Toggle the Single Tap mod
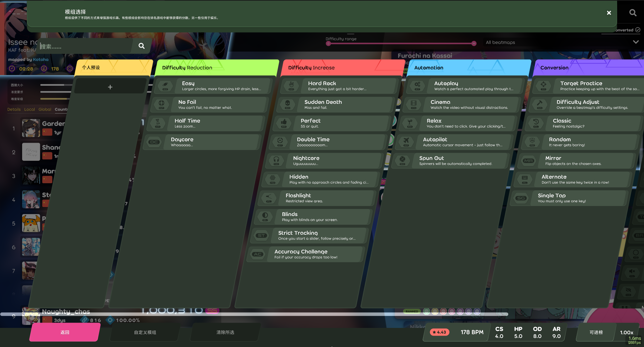 569,198
